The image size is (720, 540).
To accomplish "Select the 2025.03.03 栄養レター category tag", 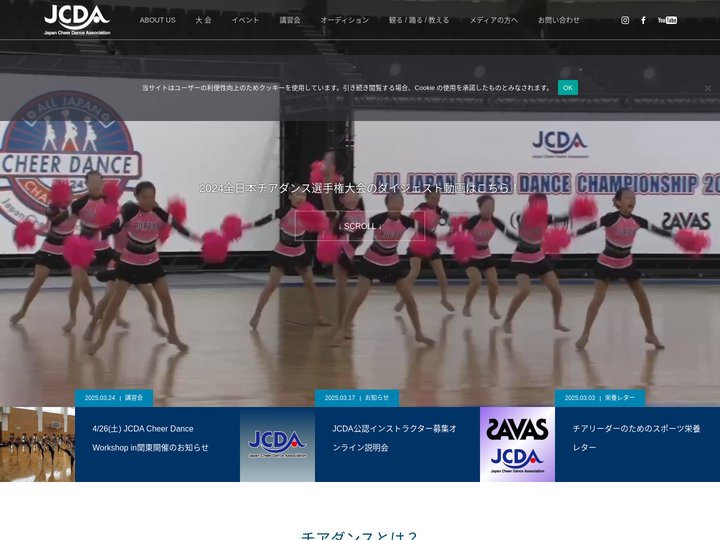I will coord(600,398).
